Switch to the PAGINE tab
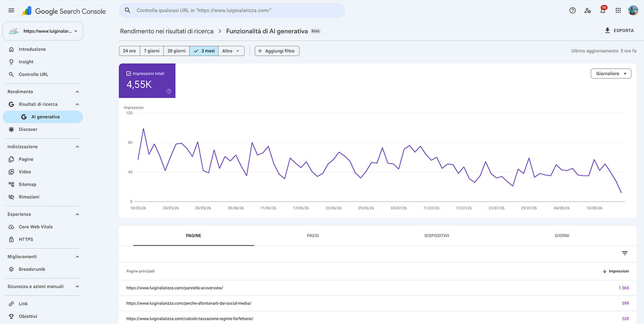Viewport: 644px width, 324px height. coord(194,235)
